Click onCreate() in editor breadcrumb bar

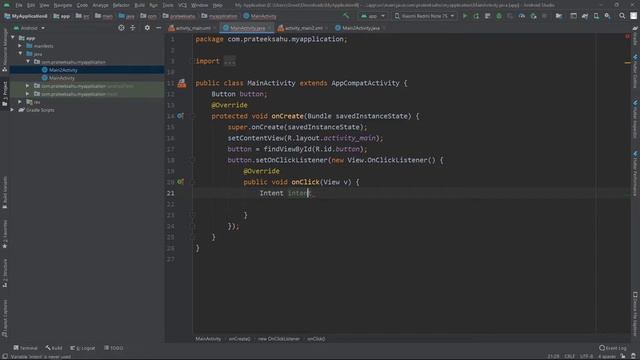pos(239,339)
